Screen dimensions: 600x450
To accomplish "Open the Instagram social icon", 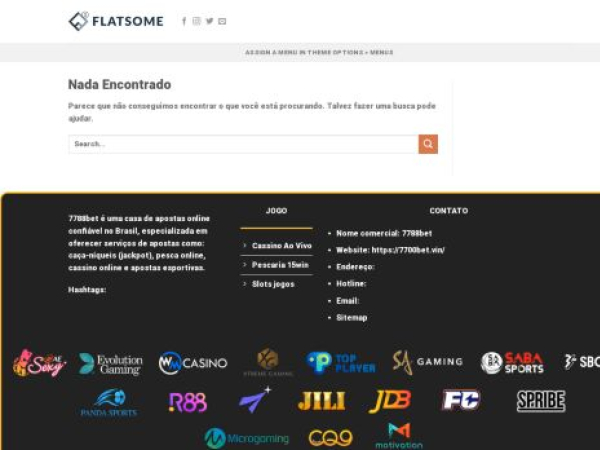I will [x=196, y=21].
